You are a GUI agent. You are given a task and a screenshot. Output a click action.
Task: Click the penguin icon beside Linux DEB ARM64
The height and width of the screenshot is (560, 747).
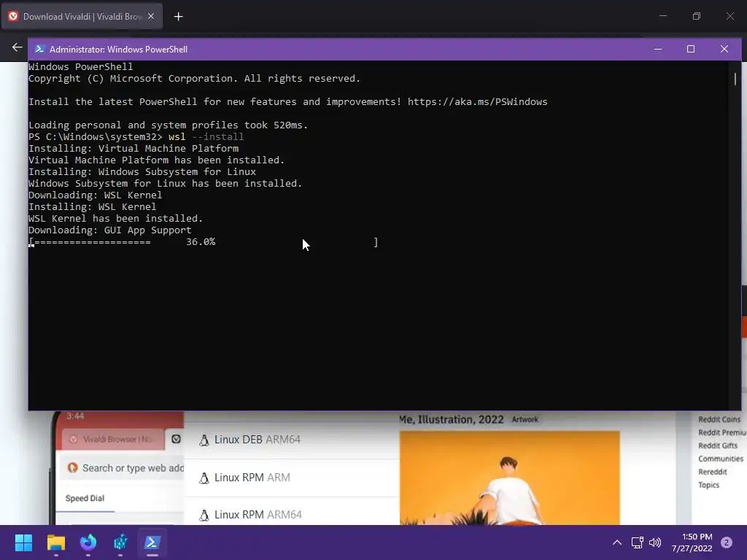point(204,440)
